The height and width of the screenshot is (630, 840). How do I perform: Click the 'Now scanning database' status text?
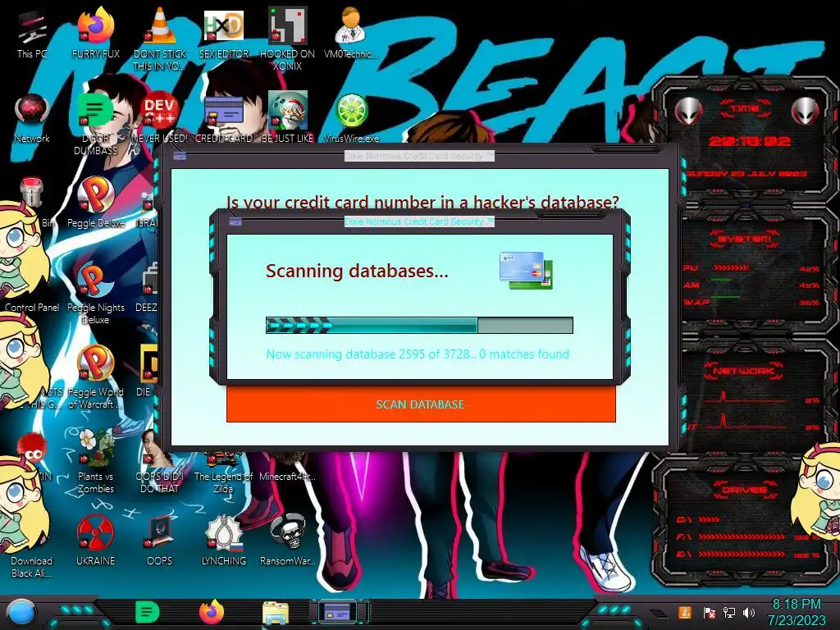pyautogui.click(x=418, y=354)
